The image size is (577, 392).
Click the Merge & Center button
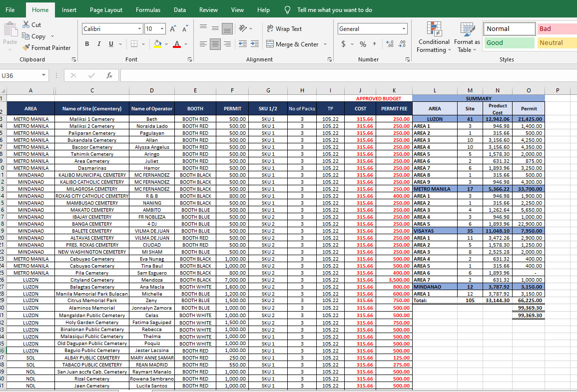pyautogui.click(x=292, y=44)
